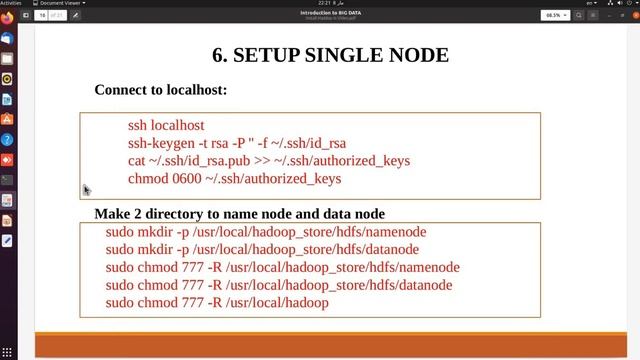Select the page number input field
Image resolution: width=640 pixels, height=360 pixels.
pos(42,16)
